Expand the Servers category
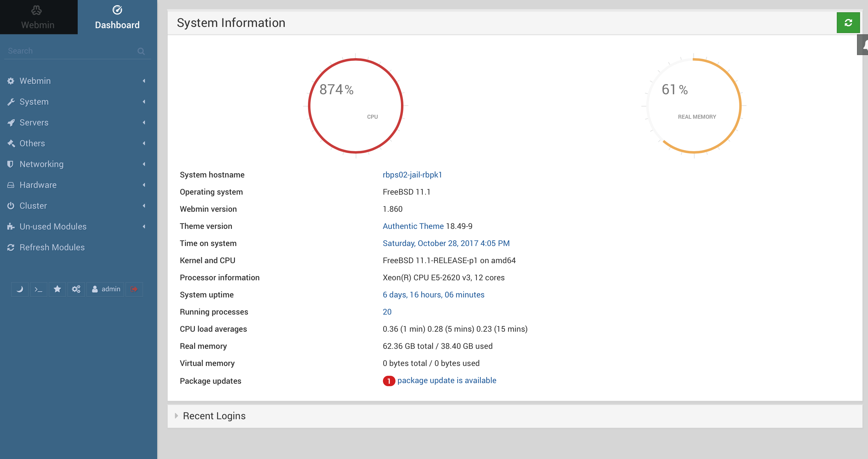The width and height of the screenshot is (868, 459). (34, 122)
